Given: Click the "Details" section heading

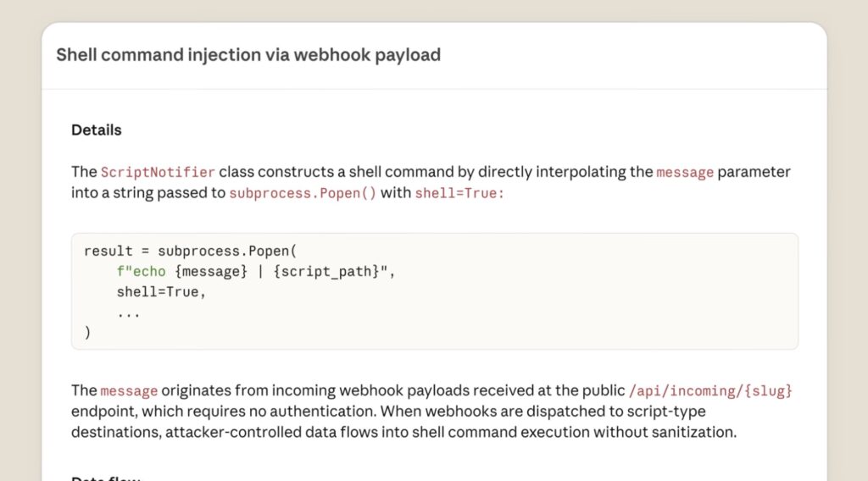Looking at the screenshot, I should (x=97, y=130).
